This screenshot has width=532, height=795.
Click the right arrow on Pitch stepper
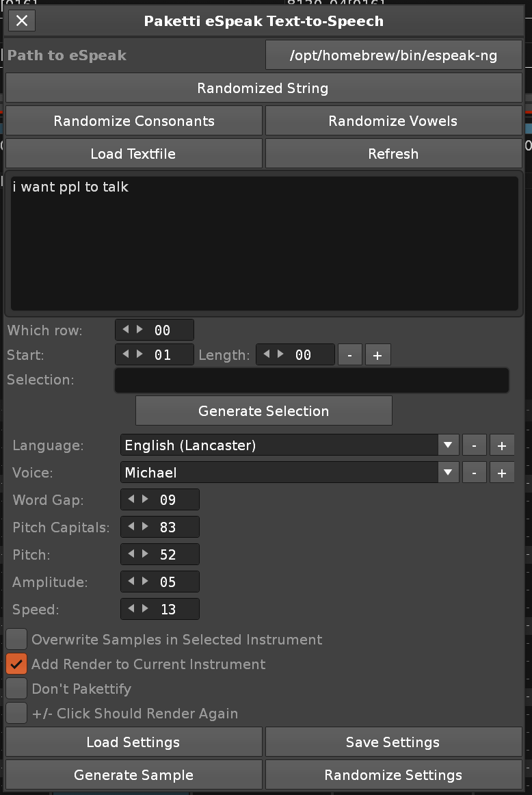145,554
